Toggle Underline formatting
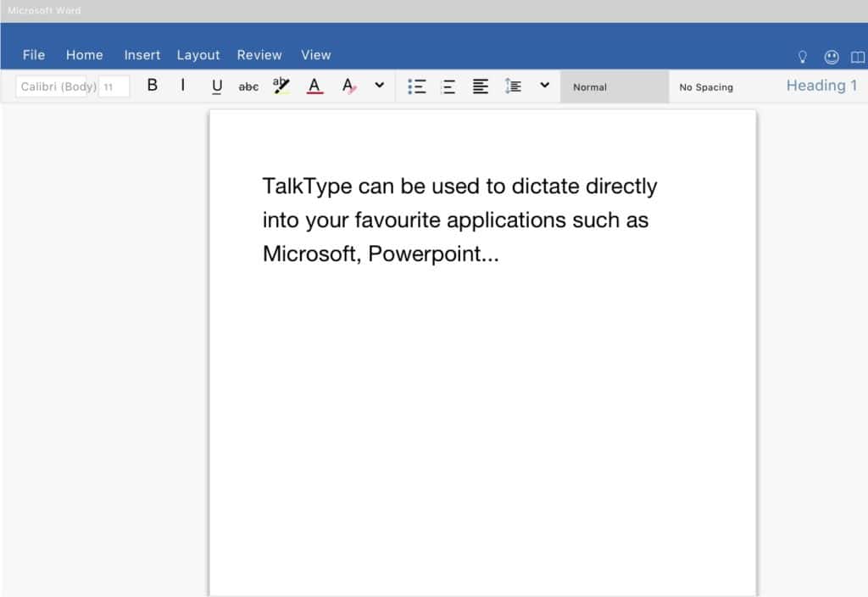This screenshot has height=597, width=868. (217, 86)
